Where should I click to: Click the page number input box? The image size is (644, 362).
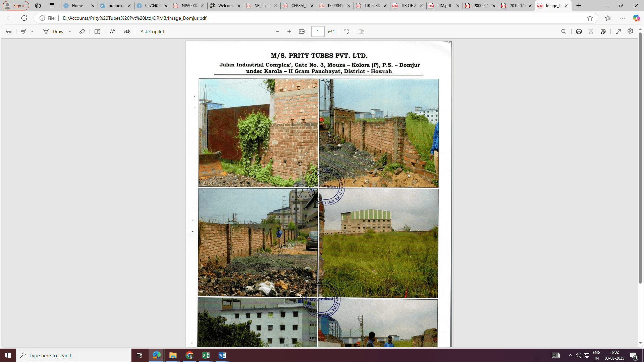(318, 32)
